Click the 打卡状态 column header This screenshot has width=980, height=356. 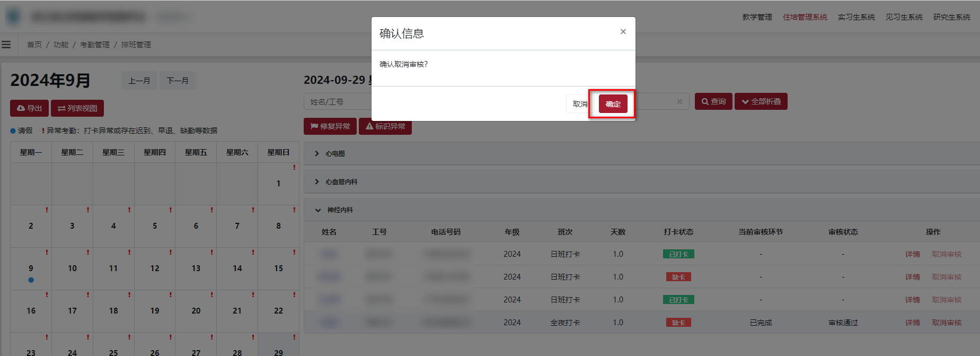point(678,232)
